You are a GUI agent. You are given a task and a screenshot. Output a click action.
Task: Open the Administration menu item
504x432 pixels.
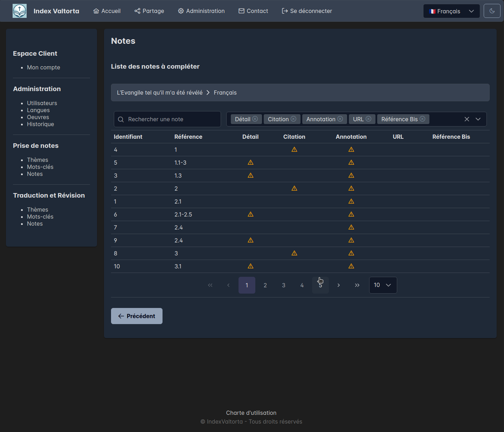point(201,11)
